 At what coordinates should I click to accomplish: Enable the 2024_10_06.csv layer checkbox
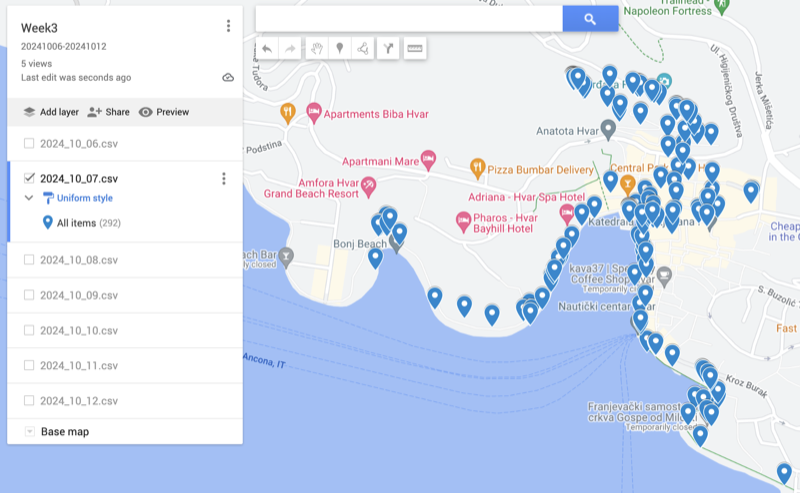click(29, 144)
